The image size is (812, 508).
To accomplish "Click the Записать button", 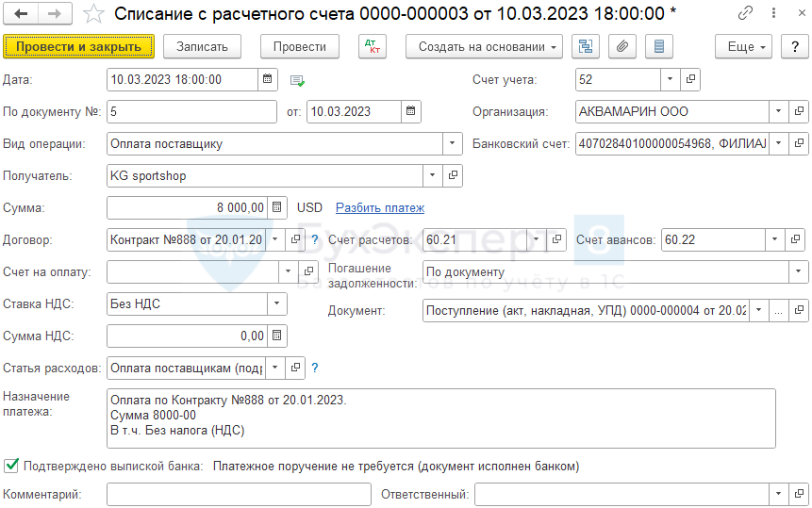I will click(202, 46).
